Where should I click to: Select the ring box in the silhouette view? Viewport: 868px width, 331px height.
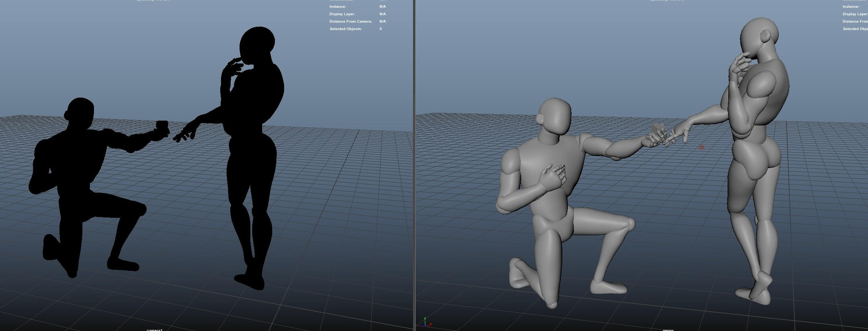tap(162, 125)
